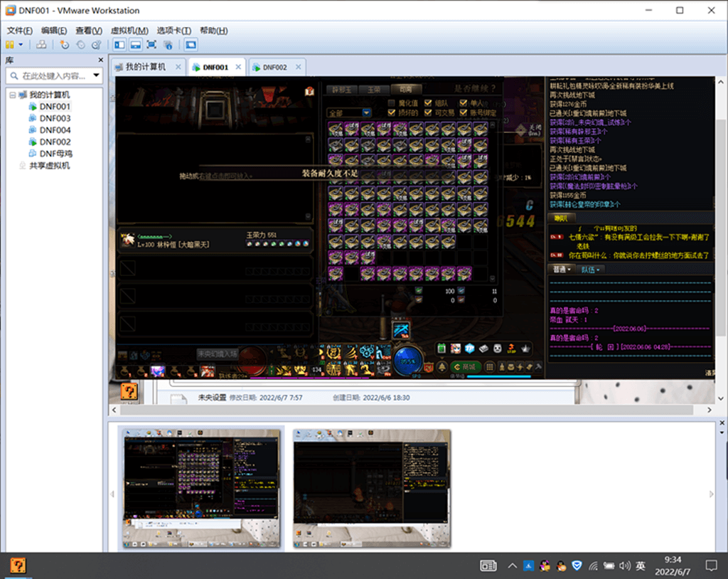Click the network icon in system tray

coord(594,565)
